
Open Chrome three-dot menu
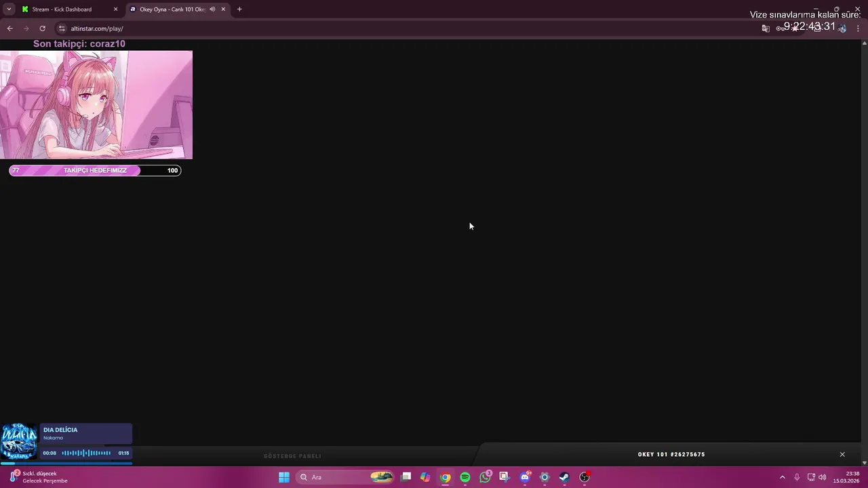tap(858, 28)
